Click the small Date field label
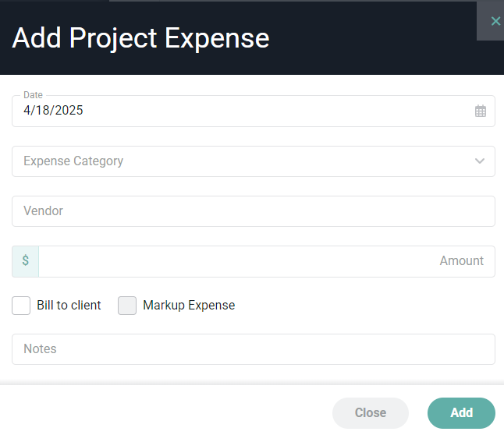This screenshot has height=435, width=504. 33,95
